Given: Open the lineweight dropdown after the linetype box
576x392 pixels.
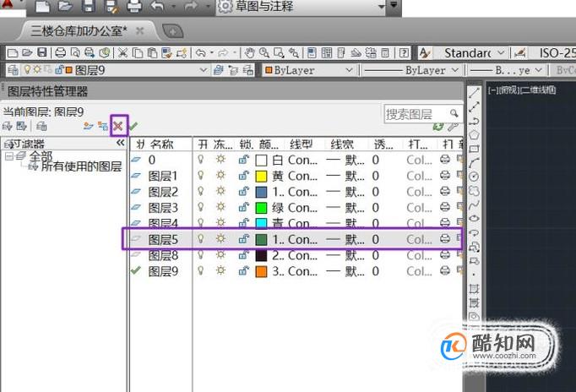Looking at the screenshot, I should pos(539,70).
